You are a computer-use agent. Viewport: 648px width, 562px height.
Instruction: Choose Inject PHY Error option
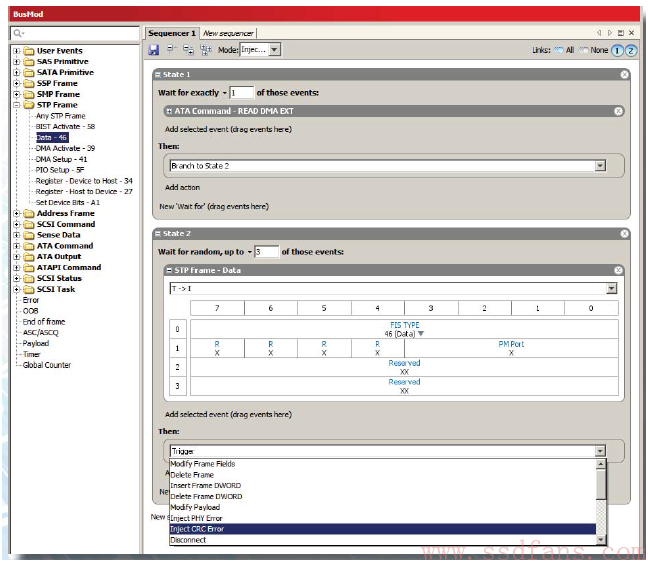click(383, 518)
